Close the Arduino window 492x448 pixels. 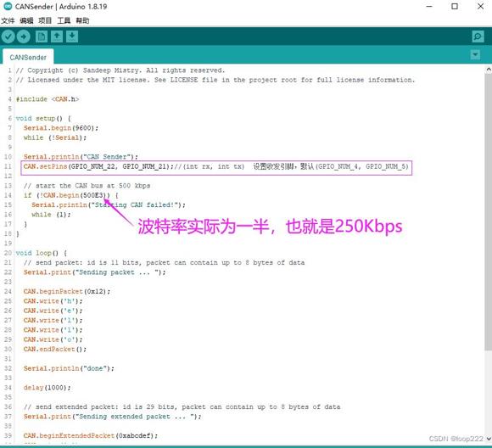point(480,6)
